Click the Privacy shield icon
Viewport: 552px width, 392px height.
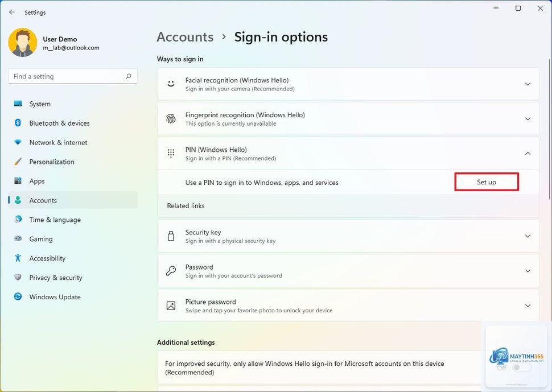[18, 277]
